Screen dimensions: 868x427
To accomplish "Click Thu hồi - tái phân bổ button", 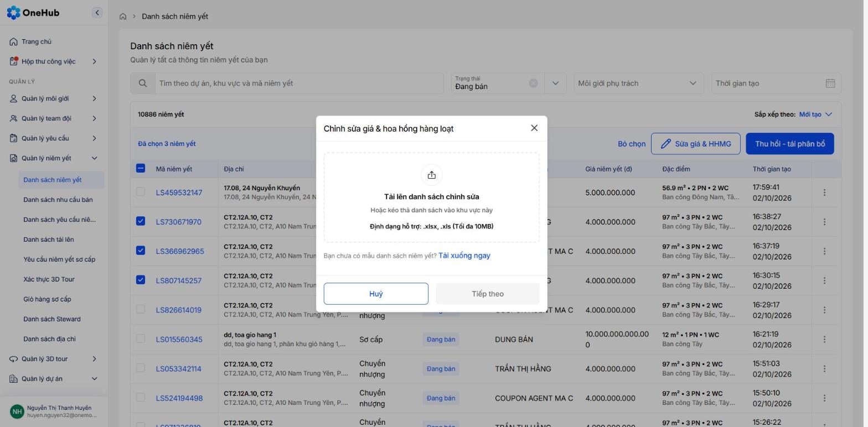I will [x=790, y=144].
